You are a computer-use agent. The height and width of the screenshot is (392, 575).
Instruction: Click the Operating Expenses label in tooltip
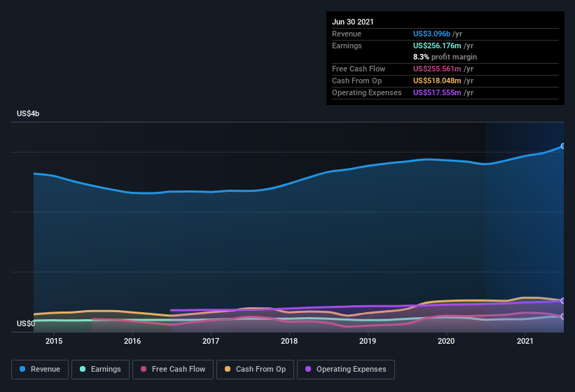[x=367, y=92]
